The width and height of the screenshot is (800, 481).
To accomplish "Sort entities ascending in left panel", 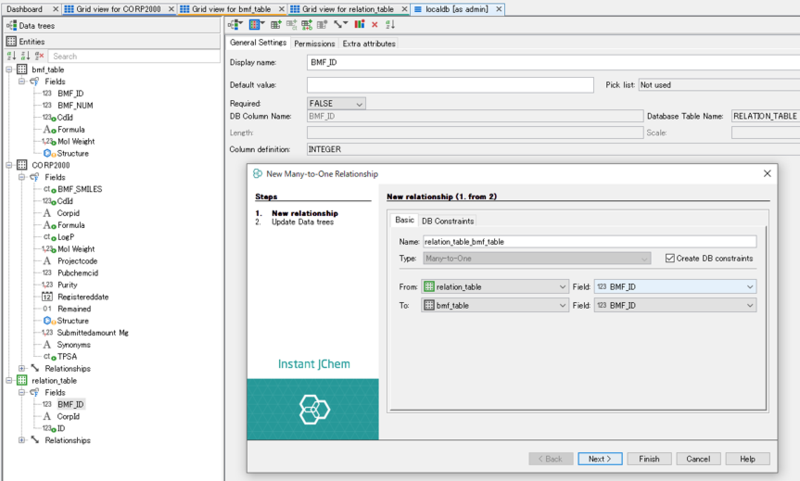I will (x=11, y=56).
